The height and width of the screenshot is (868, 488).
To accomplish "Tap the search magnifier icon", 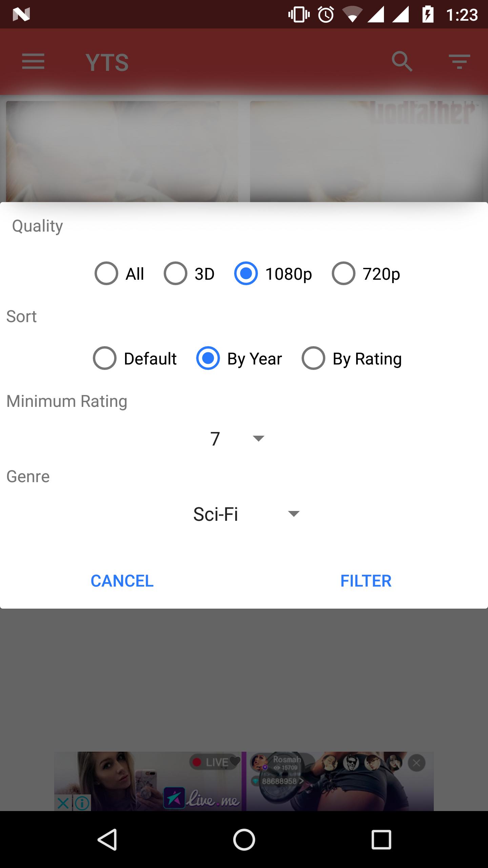I will click(402, 62).
